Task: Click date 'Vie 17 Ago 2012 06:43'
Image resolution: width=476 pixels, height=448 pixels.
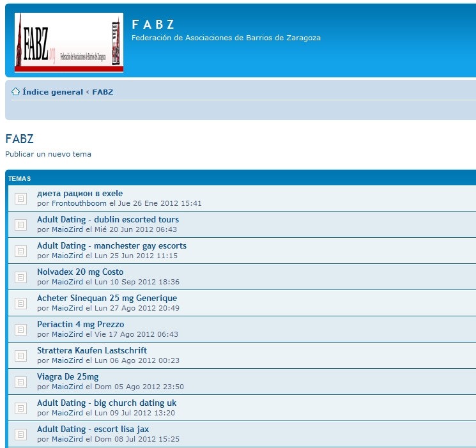Action: 136,334
